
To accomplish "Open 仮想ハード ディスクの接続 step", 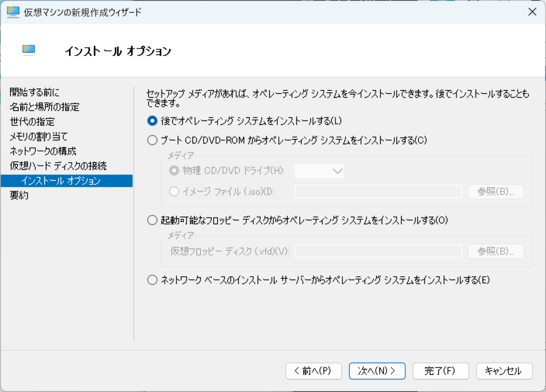I will [58, 166].
